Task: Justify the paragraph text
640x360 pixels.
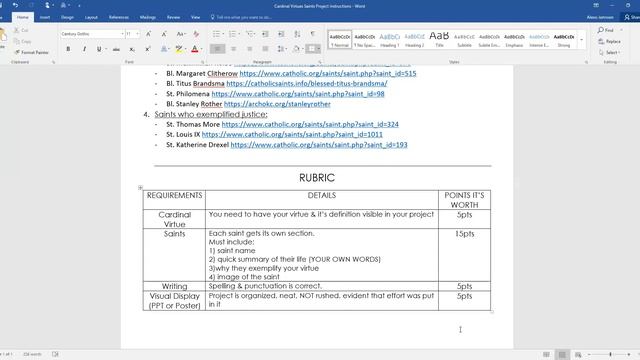Action: pyautogui.click(x=265, y=49)
